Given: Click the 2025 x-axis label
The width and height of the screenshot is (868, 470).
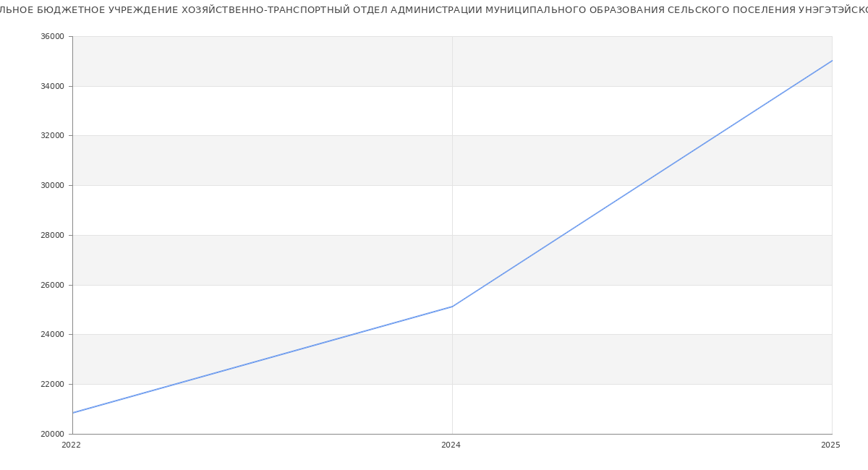Looking at the screenshot, I should 830,445.
